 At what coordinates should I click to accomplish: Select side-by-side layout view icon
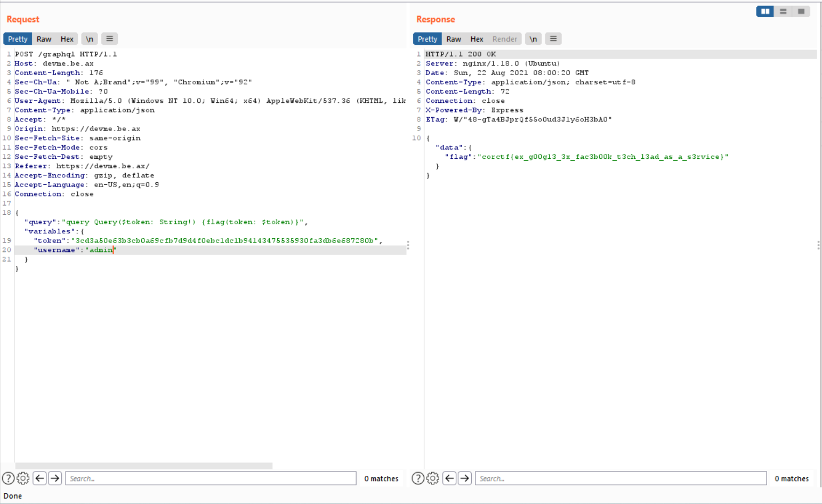[765, 11]
